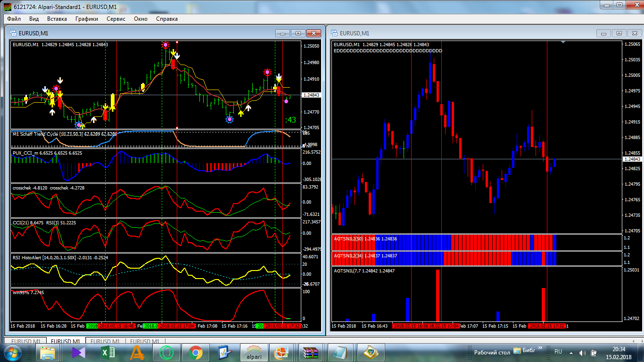The image size is (644, 362).
Task: Click the AGTSNIL(7,7 indicator label
Action: [364, 271]
